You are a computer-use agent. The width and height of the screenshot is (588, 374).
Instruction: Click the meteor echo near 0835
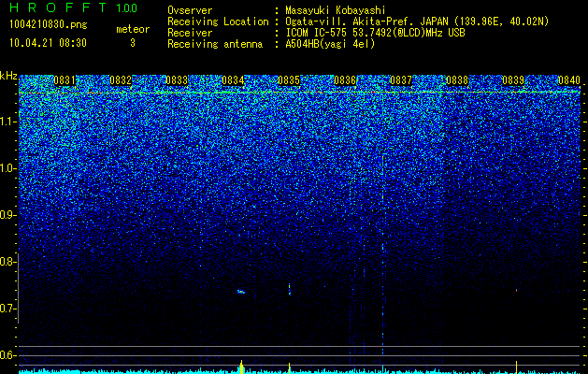click(x=289, y=290)
